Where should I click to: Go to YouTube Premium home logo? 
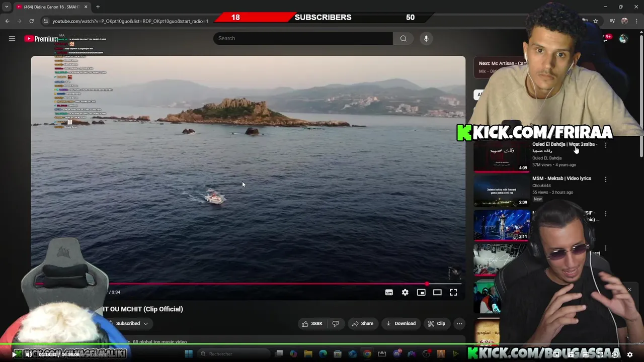click(x=41, y=39)
